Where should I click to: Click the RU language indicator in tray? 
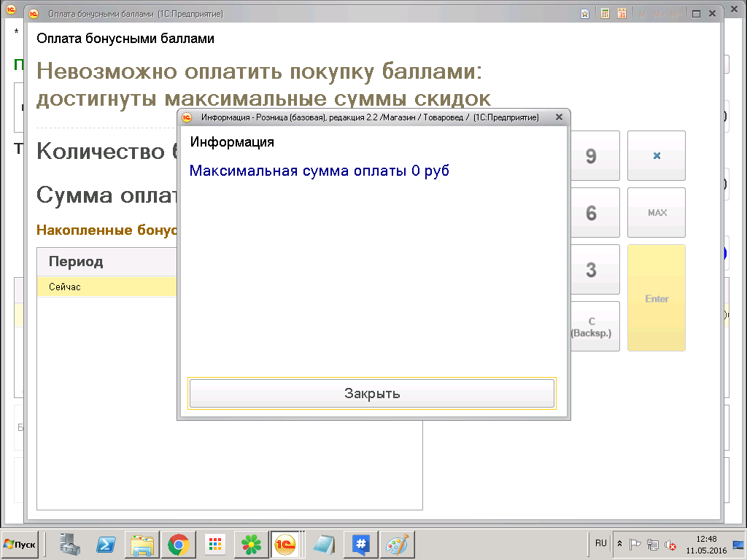600,543
